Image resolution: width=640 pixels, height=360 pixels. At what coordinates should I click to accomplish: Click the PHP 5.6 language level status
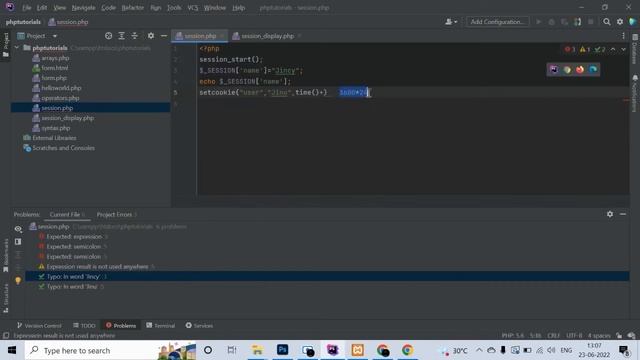pyautogui.click(x=513, y=336)
